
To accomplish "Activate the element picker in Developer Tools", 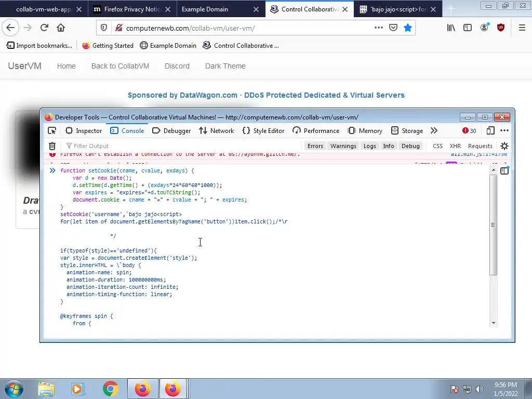I will [52, 130].
